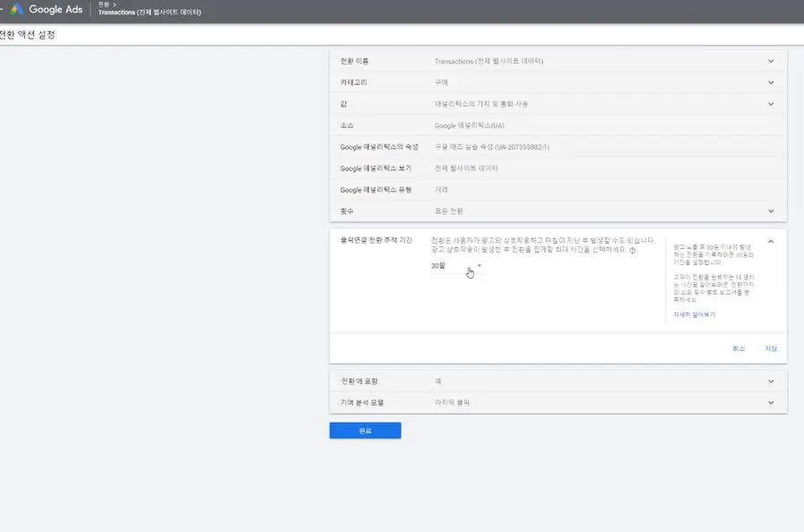Click the help icon beside tracking period text
Screen dimensions: 804x532
(634, 250)
